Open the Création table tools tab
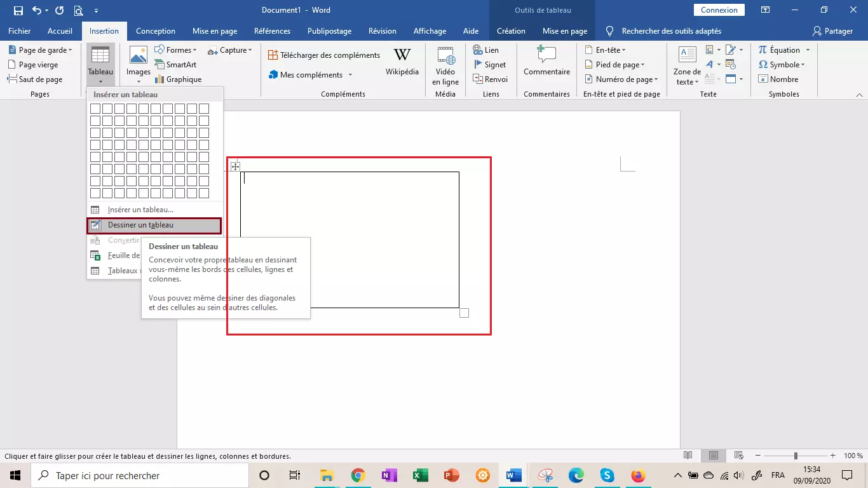 click(x=511, y=31)
